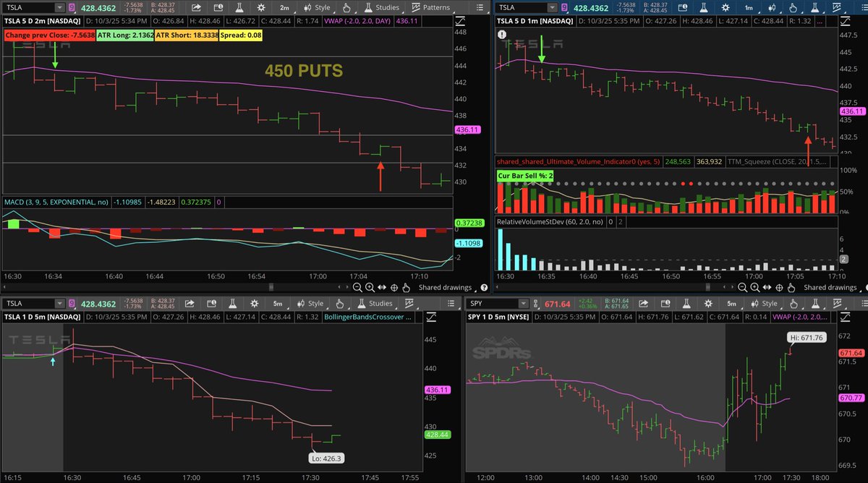Open Style menu in SPY chart

point(765,304)
